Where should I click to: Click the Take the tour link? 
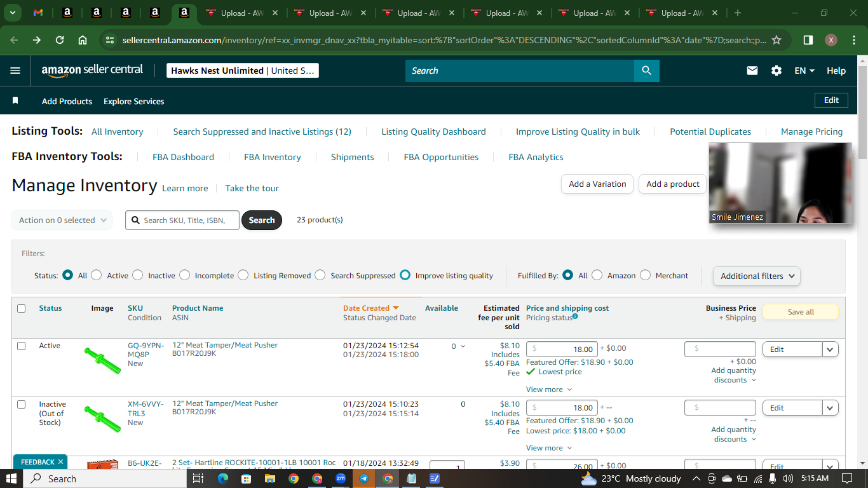(x=252, y=188)
